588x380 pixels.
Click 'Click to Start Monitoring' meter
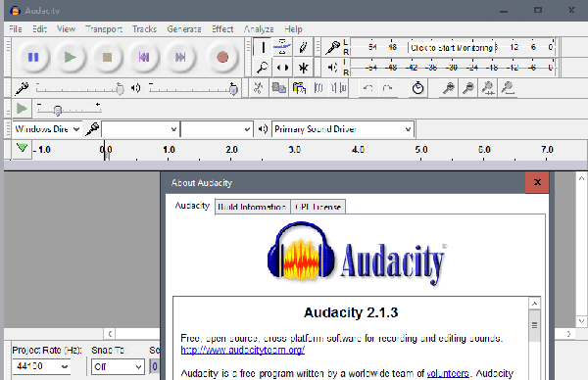452,48
